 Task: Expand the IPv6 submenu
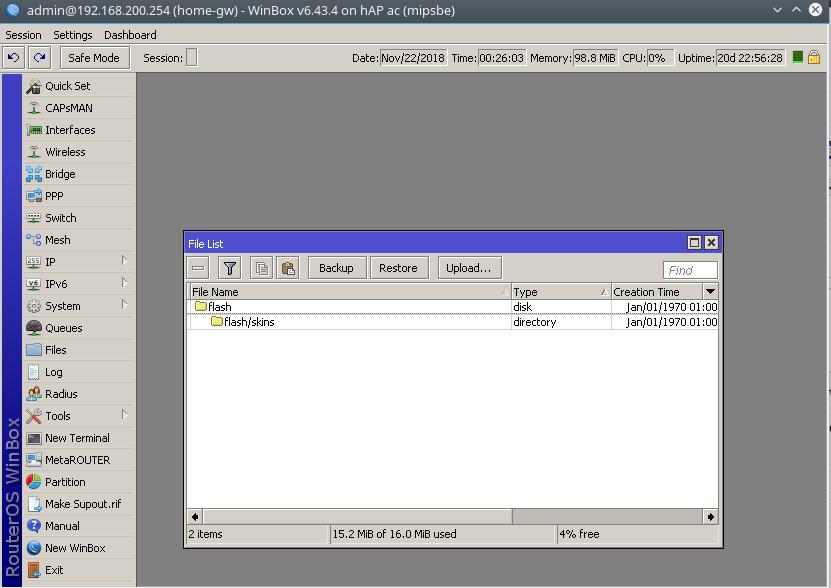(124, 283)
